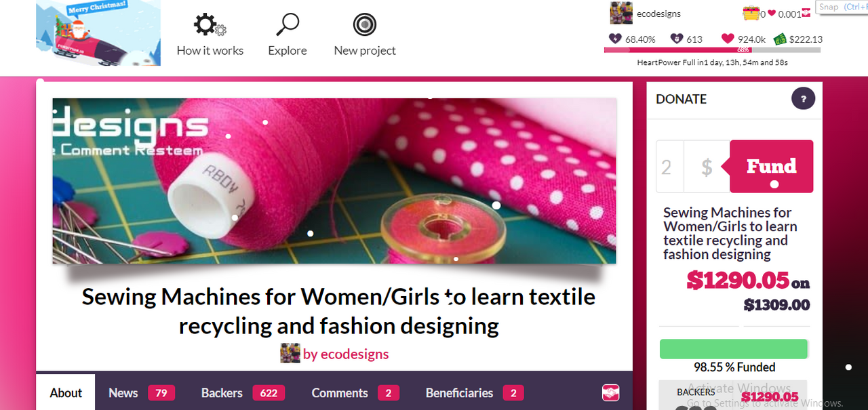This screenshot has width=868, height=410.
Task: Click the Merry Christmas site logo
Action: coord(98,33)
